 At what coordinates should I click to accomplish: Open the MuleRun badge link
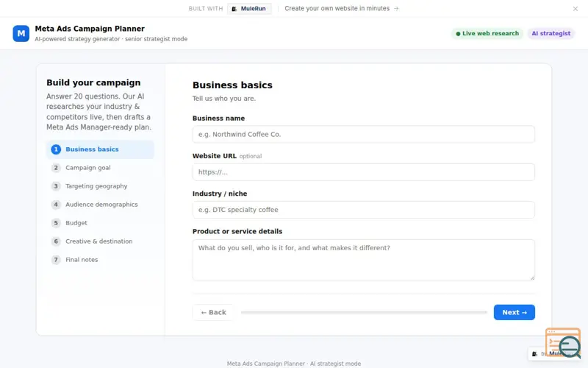pyautogui.click(x=249, y=9)
